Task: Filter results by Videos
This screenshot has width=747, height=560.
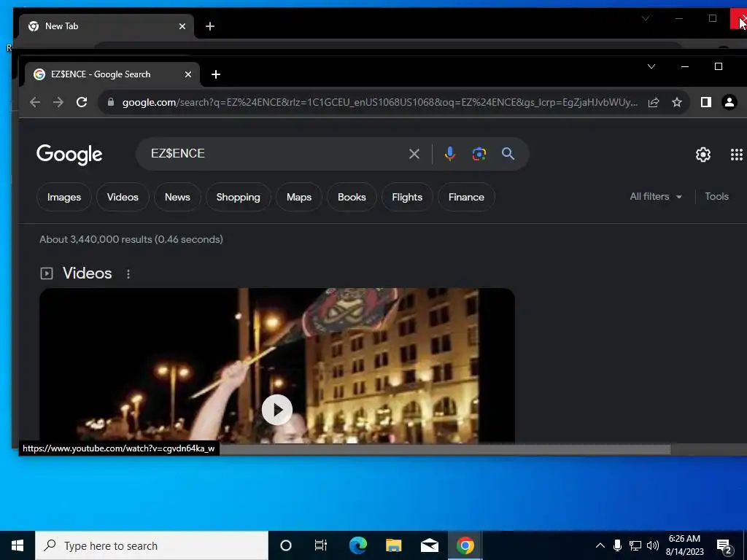Action: [123, 197]
